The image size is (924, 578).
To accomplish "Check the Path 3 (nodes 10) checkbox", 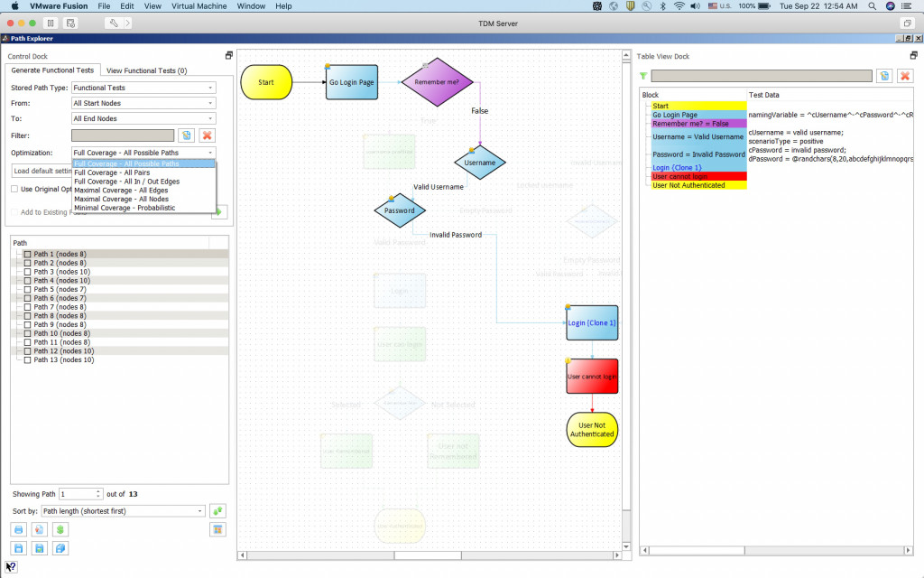I will point(27,272).
